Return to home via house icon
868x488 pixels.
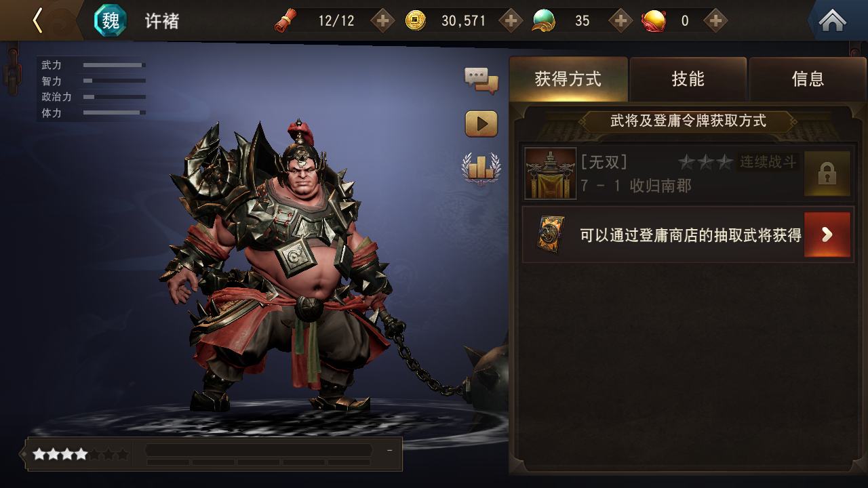(832, 20)
